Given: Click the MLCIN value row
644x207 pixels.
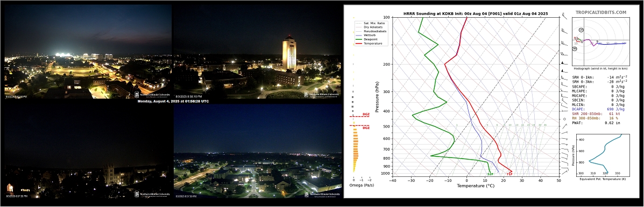Looking at the screenshot, I should click(598, 104).
